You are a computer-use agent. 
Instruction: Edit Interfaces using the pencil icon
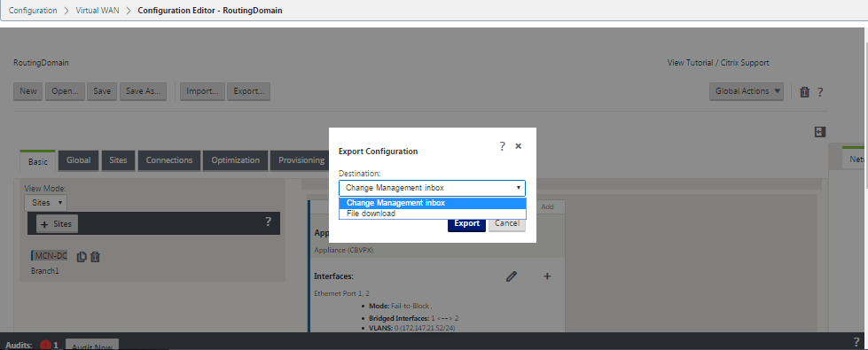tap(512, 276)
